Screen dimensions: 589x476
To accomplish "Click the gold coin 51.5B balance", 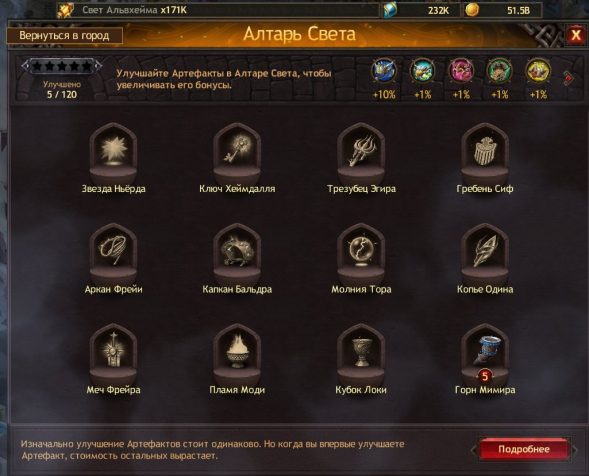I will (503, 11).
